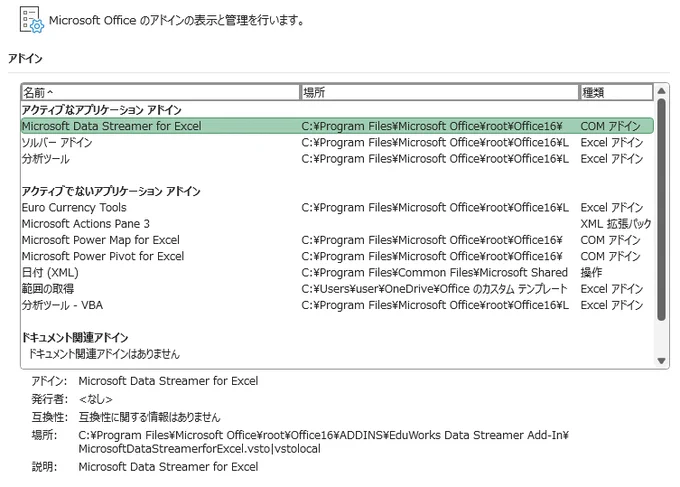Viewport: 680px width, 487px height.
Task: Click the 説明 value Microsoft Data Streamer text
Action: tap(168, 467)
